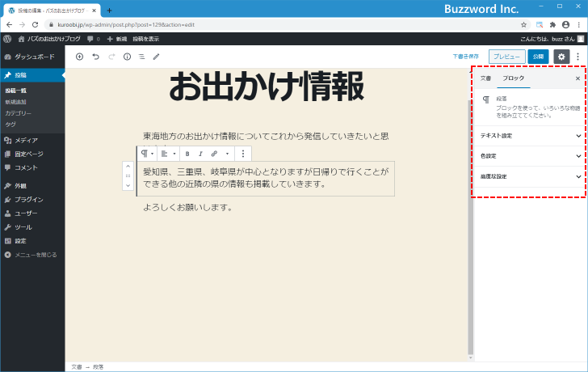Viewport: 588px width, 372px height.
Task: Click post title お出かけ情報
Action: [x=267, y=87]
